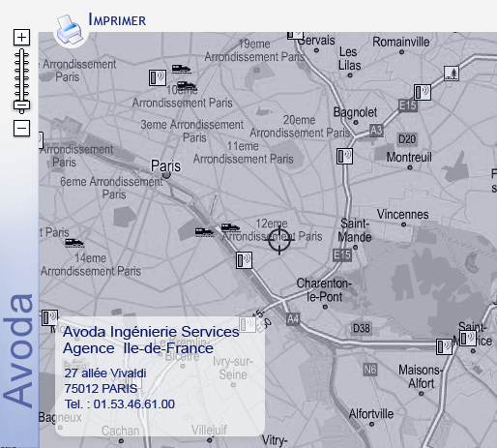The image size is (497, 448).
Task: Click radar icon near 10eme Arrondissement
Action: (158, 77)
